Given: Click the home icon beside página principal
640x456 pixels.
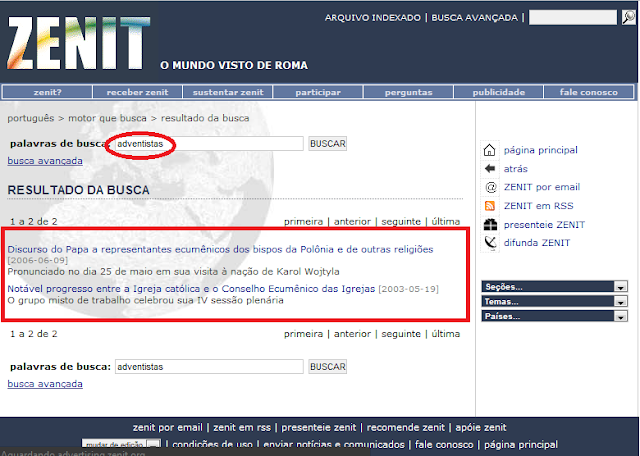Looking at the screenshot, I should coord(489,150).
